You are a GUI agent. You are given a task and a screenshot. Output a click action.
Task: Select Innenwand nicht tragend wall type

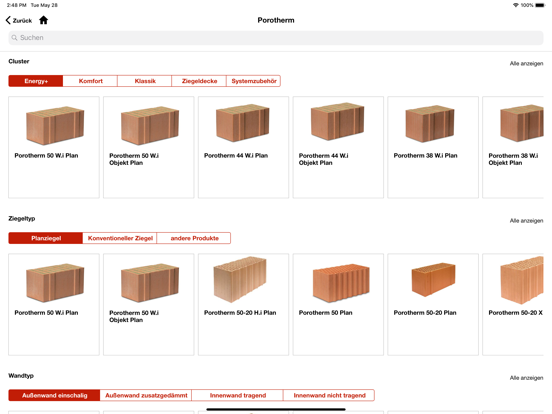329,395
